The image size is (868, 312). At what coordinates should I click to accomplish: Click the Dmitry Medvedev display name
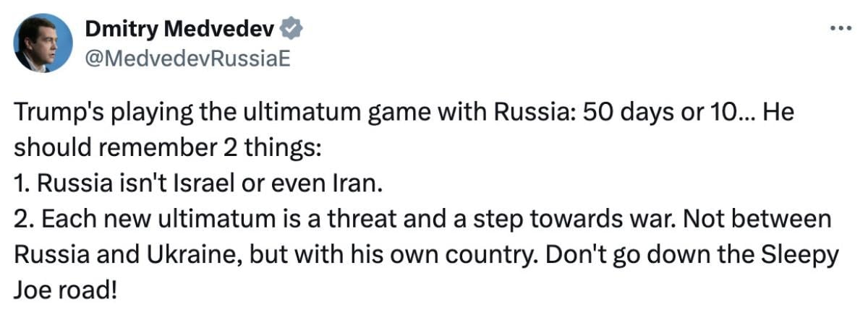[x=180, y=28]
